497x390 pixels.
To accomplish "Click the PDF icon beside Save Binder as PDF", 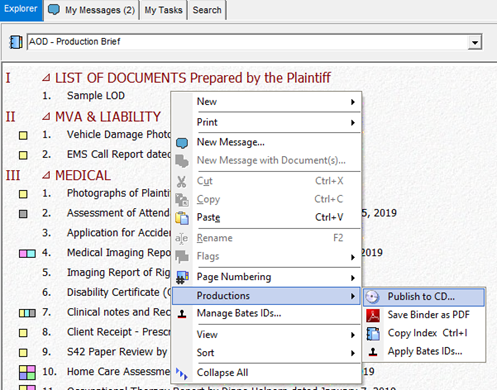I will pos(373,315).
